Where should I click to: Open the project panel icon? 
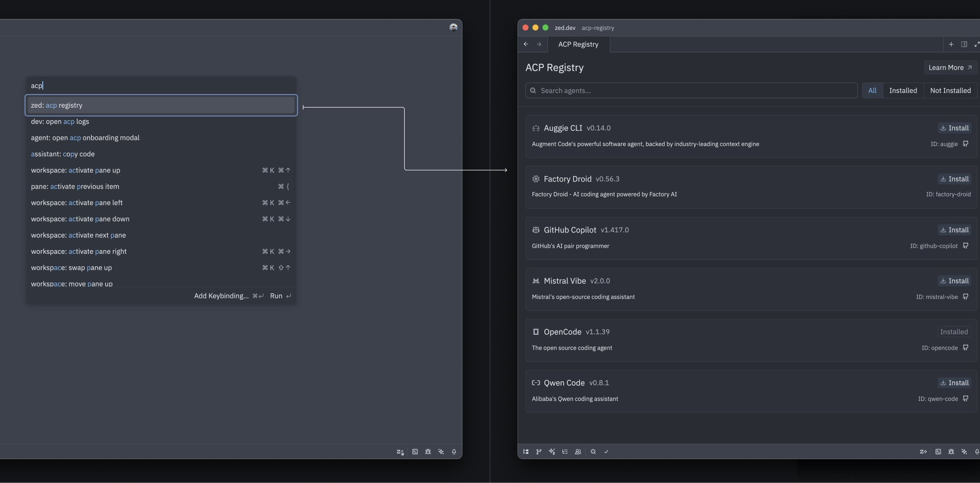click(526, 451)
